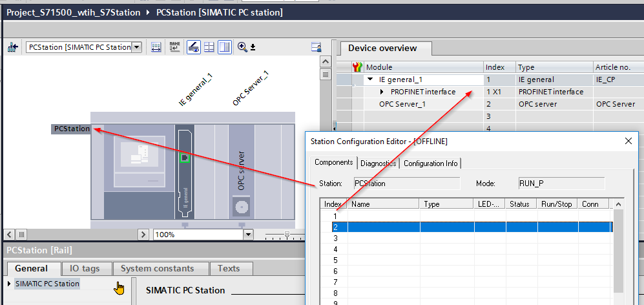This screenshot has width=644, height=305.
Task: Click the OPC Server_1 rotated label
Action: (251, 88)
